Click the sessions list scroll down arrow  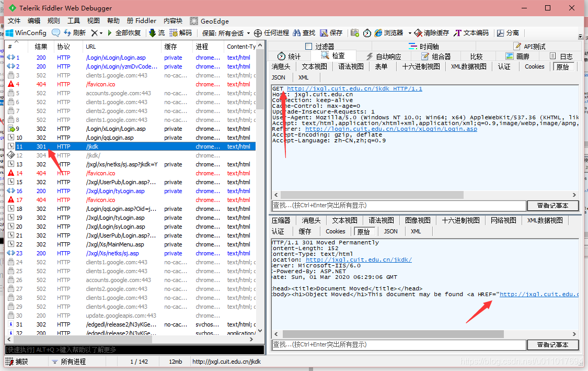click(260, 331)
